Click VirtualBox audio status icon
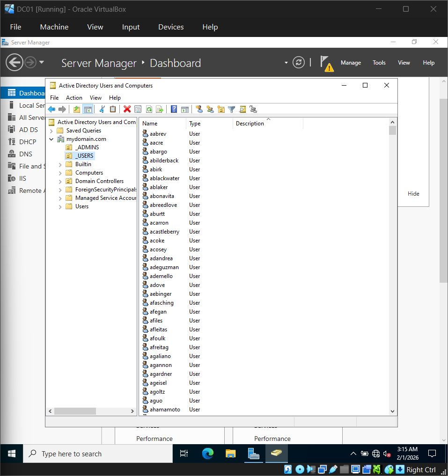 point(311,469)
